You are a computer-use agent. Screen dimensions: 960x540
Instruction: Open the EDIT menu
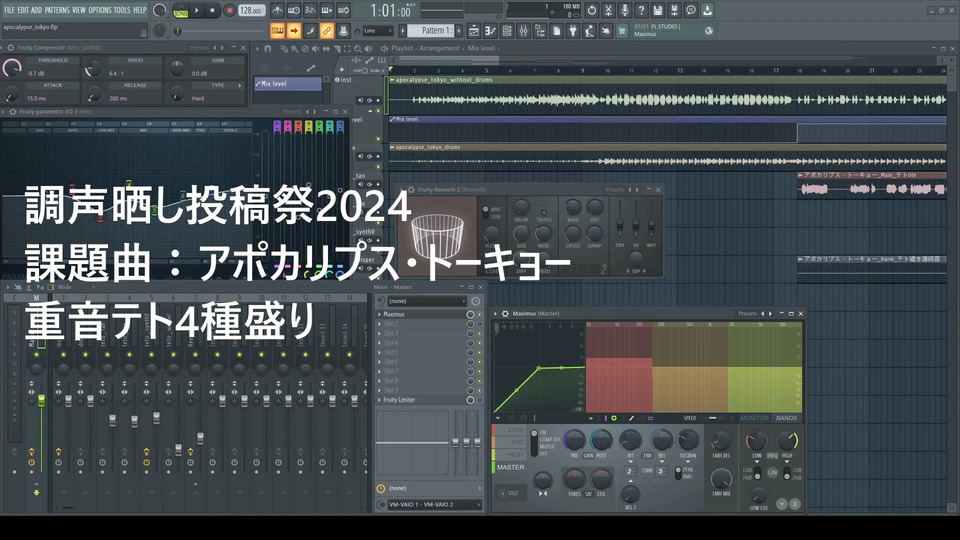[23, 10]
